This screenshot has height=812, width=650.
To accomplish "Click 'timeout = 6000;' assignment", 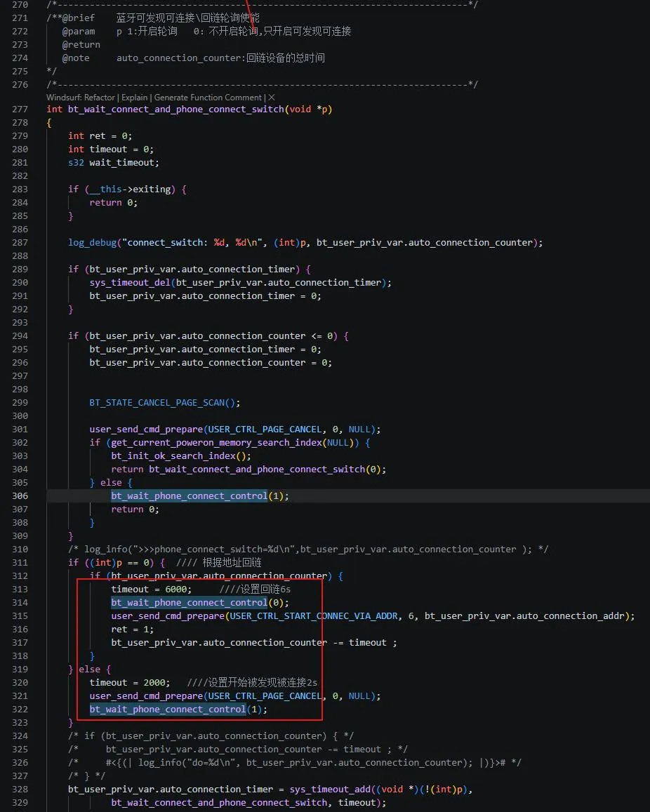I will [151, 590].
